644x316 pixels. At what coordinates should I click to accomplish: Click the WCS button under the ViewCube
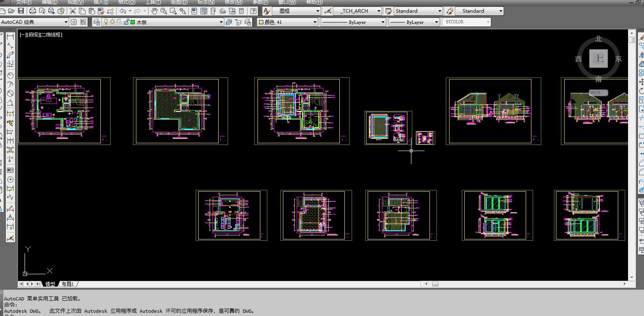[598, 93]
